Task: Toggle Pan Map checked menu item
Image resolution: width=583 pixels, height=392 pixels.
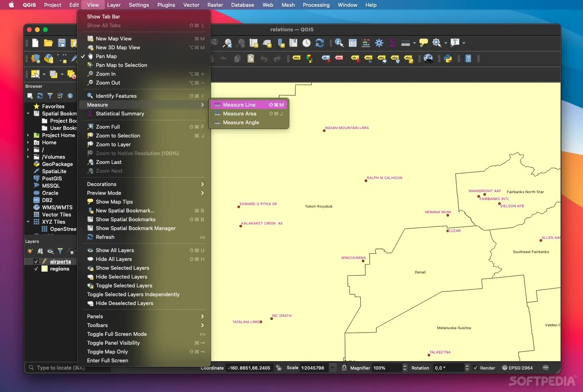Action: [x=106, y=56]
